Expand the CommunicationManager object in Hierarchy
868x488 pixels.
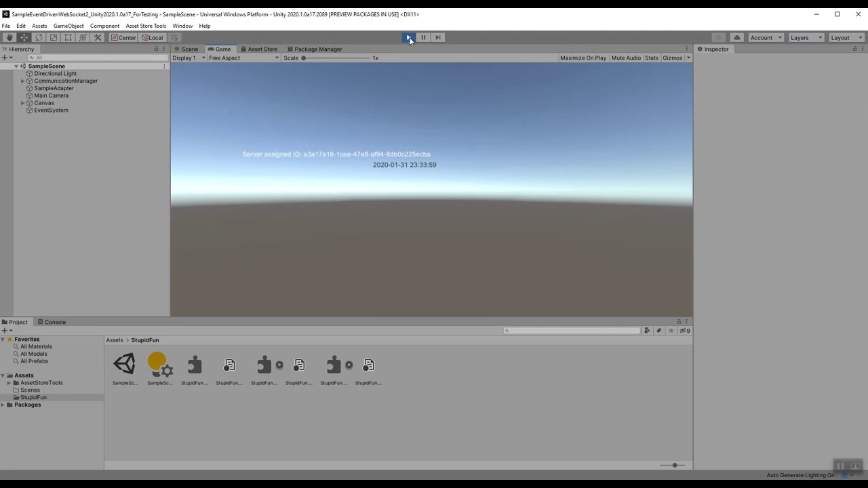pyautogui.click(x=22, y=81)
